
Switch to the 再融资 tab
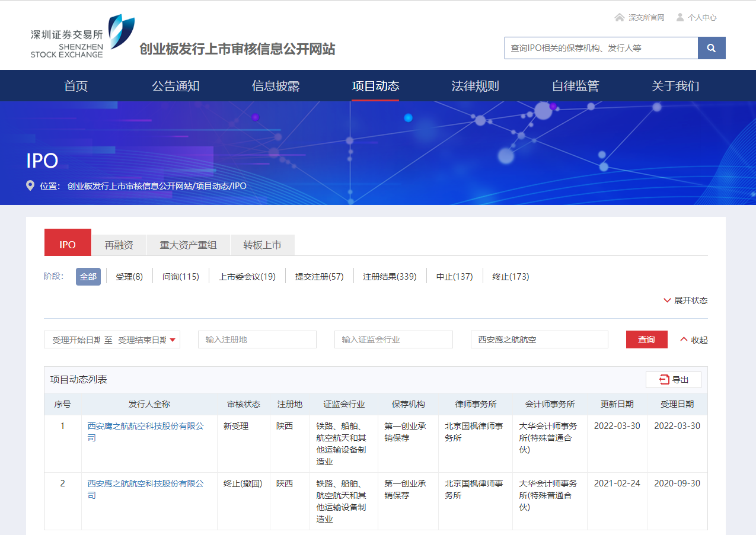point(119,245)
